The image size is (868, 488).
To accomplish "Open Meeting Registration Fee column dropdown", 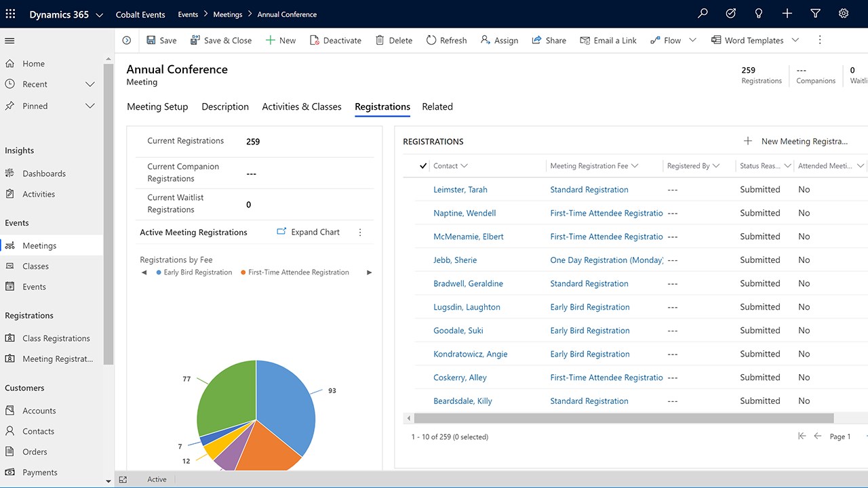I will coord(634,166).
